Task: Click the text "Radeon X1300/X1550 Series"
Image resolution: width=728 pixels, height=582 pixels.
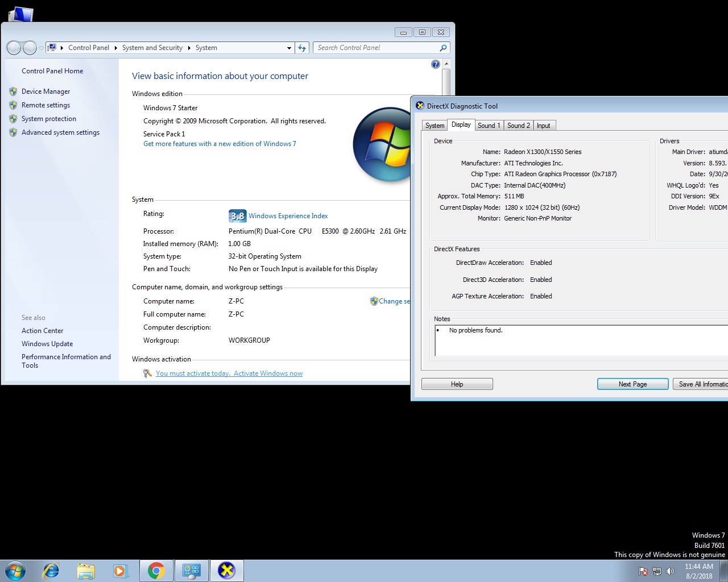Action: (543, 152)
